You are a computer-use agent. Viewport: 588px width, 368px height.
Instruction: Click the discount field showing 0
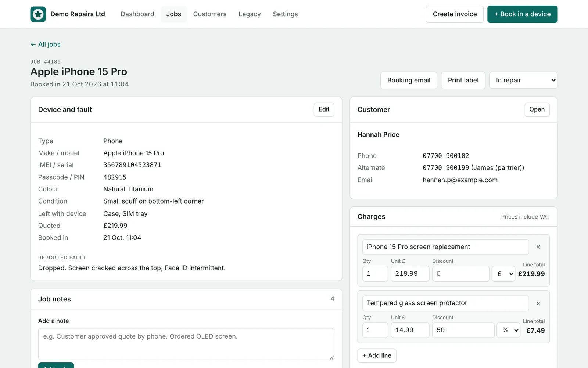[460, 274]
